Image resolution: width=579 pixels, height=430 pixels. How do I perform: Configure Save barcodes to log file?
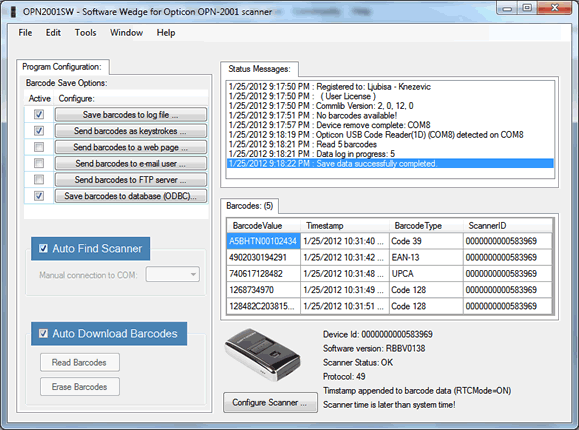pos(131,115)
